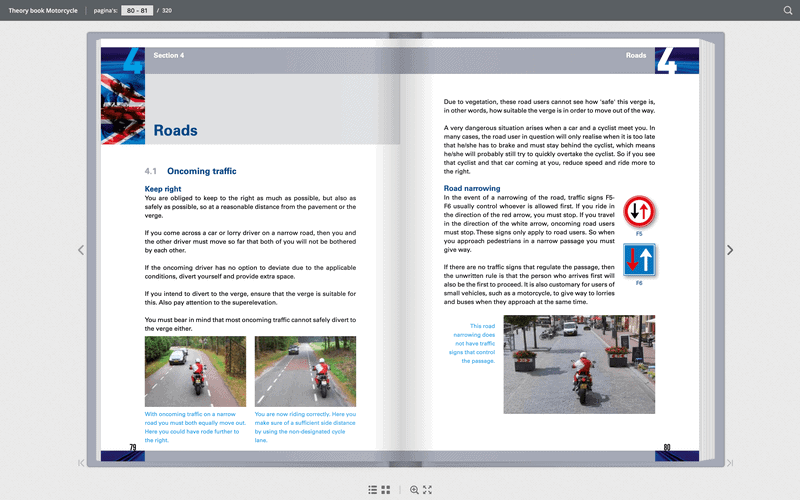Edit the page number field 80 - 81

coord(137,10)
